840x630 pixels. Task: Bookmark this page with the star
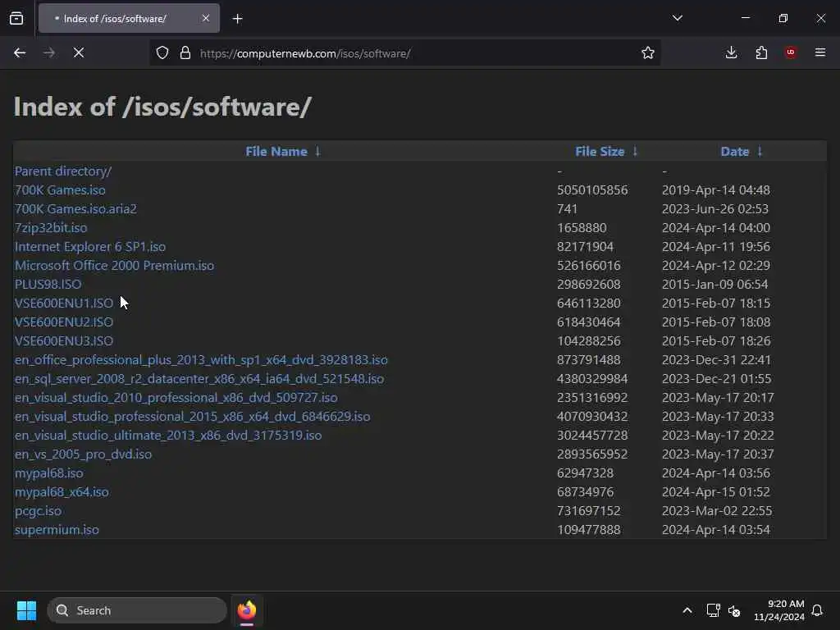point(648,53)
